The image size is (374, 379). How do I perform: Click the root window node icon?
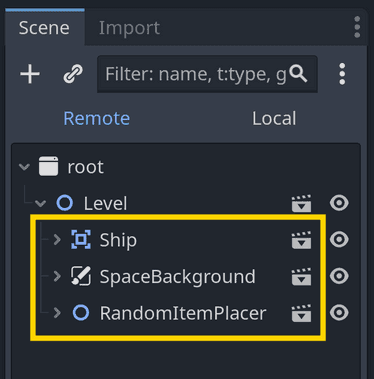pos(48,166)
